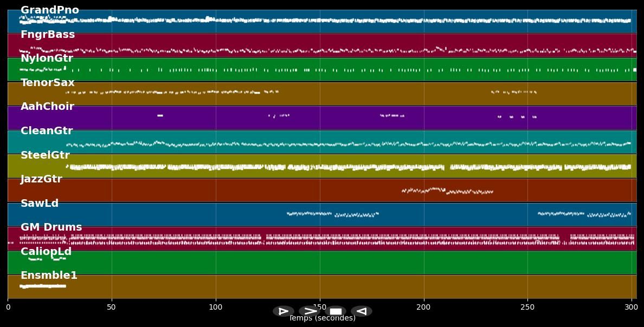
Task: Click the 50 second mark on time axis
Action: [111, 308]
